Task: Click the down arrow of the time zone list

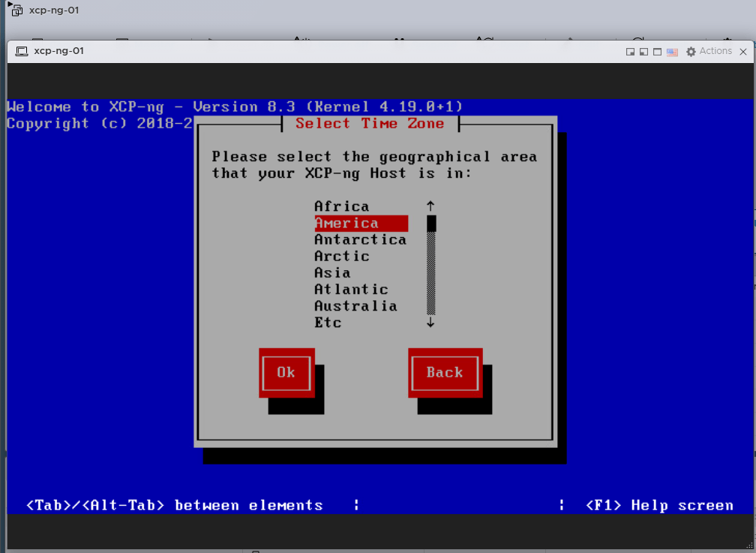Action: click(x=430, y=323)
